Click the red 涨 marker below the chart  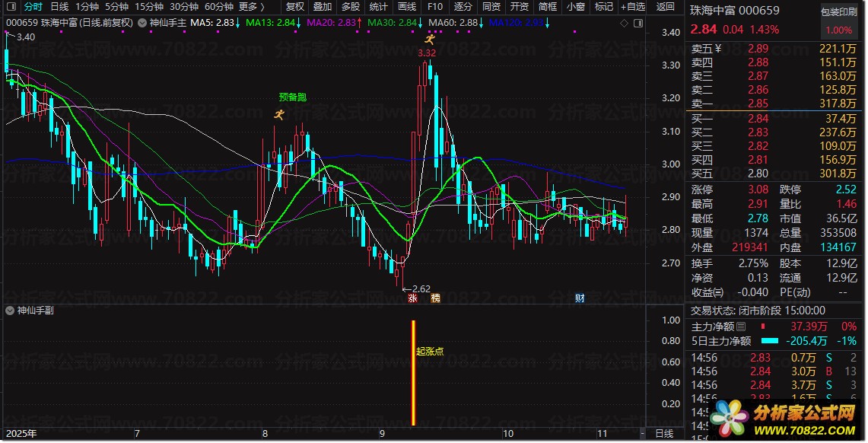click(412, 298)
